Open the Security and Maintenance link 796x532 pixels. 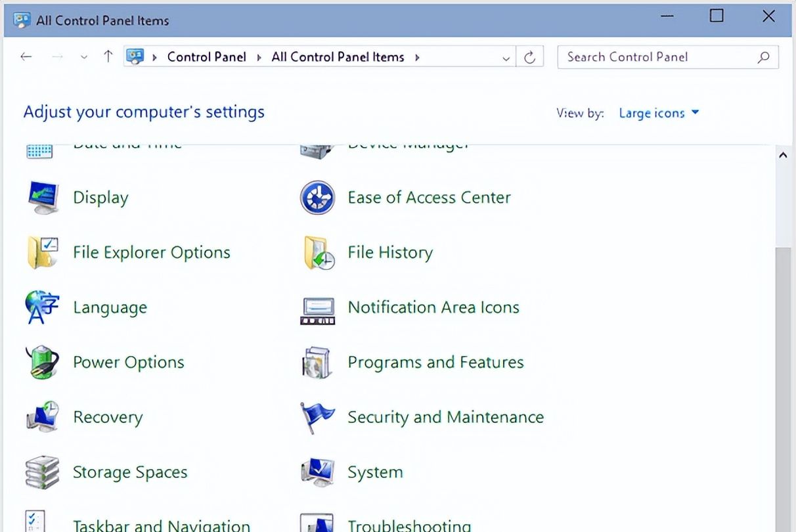click(x=446, y=418)
